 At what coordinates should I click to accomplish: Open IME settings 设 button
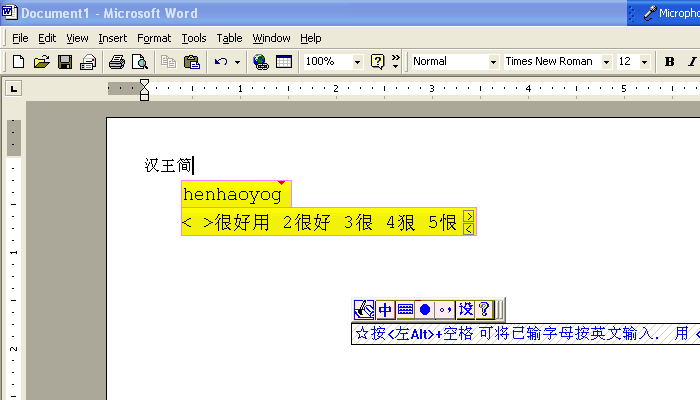(466, 309)
